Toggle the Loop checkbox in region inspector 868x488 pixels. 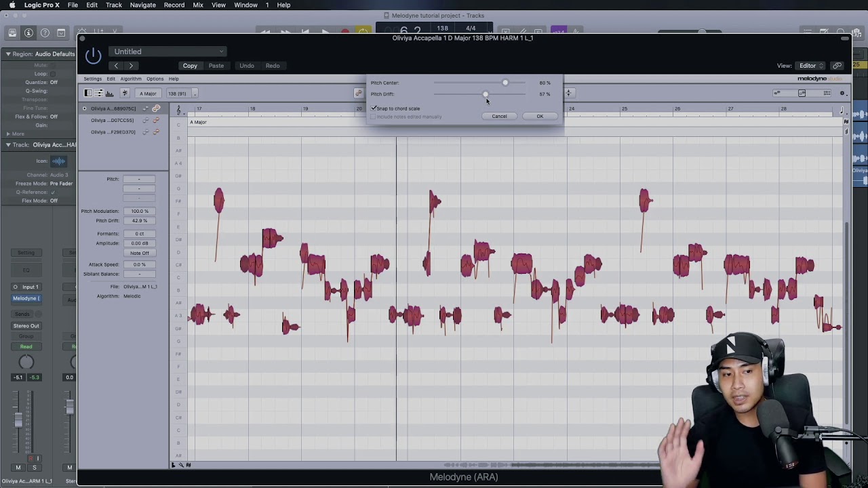[52, 74]
